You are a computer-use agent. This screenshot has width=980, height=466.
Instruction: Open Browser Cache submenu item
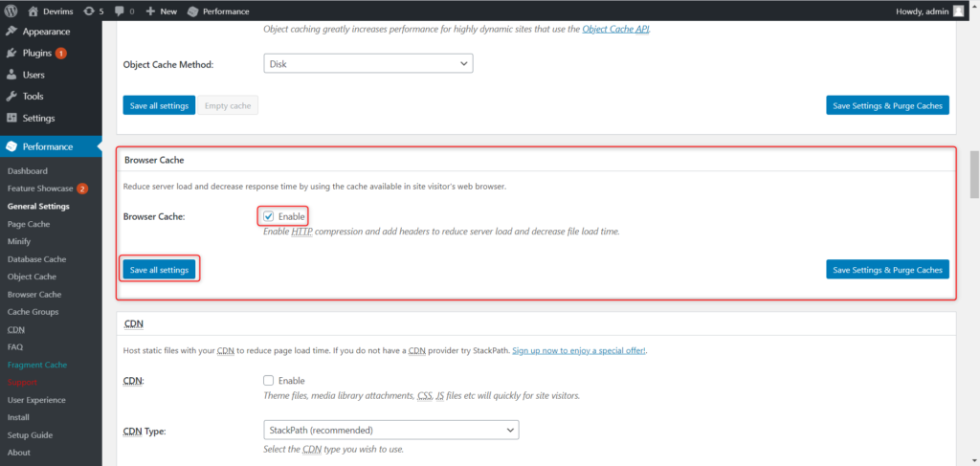tap(34, 294)
